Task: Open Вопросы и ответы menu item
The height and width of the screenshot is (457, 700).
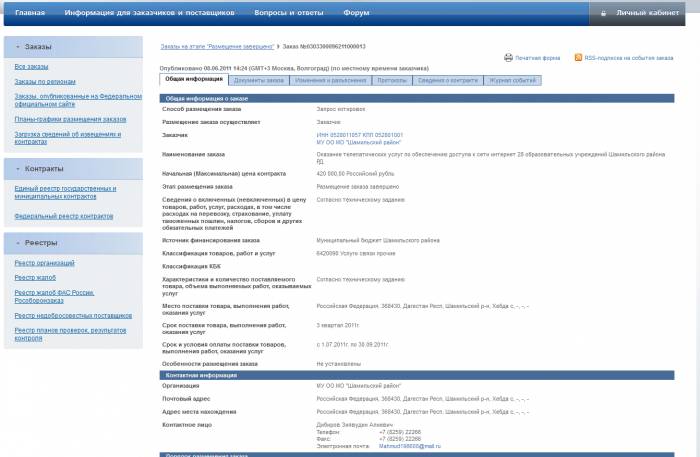Action: click(x=288, y=14)
